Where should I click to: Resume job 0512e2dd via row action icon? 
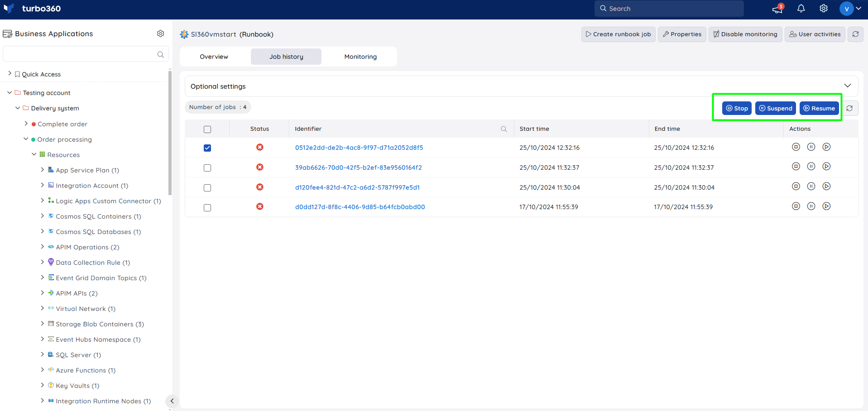click(x=826, y=147)
